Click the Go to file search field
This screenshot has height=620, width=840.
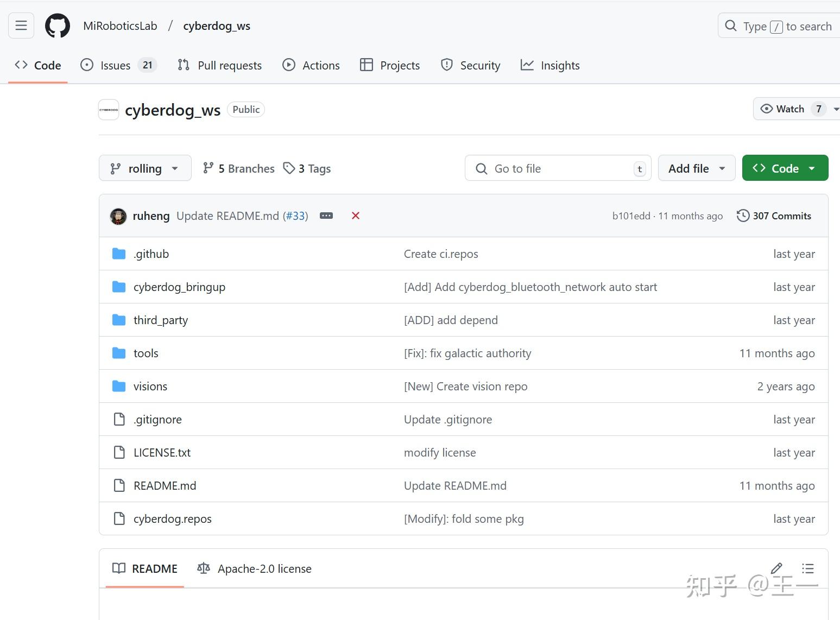coord(558,168)
